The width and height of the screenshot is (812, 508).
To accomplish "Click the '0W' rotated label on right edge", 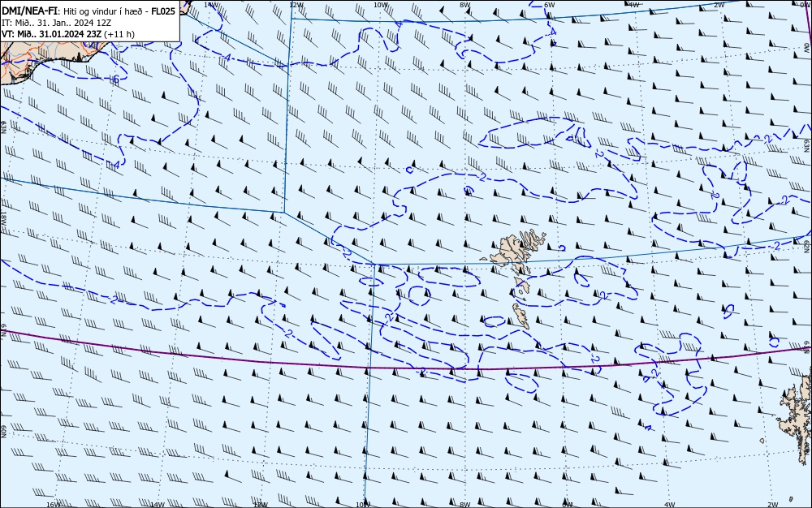I will click(x=807, y=48).
